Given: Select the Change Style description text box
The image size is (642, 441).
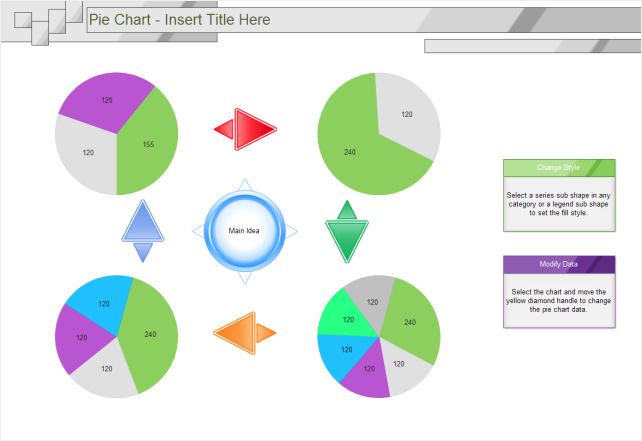Looking at the screenshot, I should tap(559, 204).
